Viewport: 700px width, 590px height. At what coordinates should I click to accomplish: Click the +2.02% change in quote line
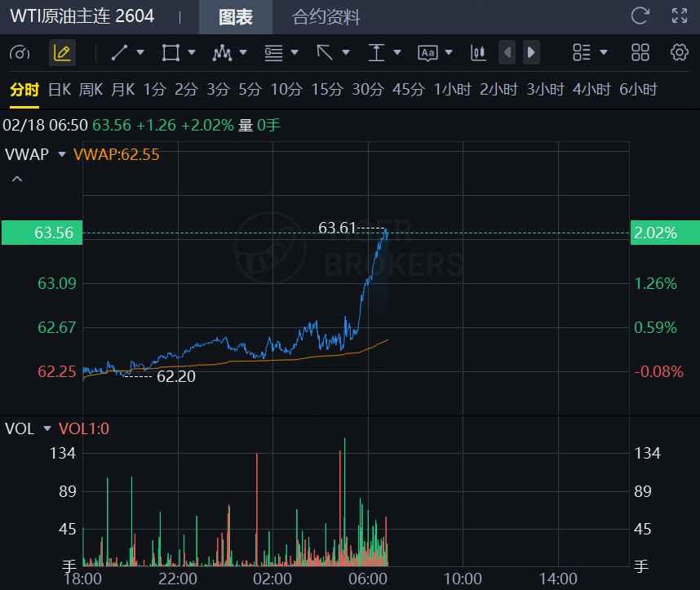pyautogui.click(x=207, y=125)
